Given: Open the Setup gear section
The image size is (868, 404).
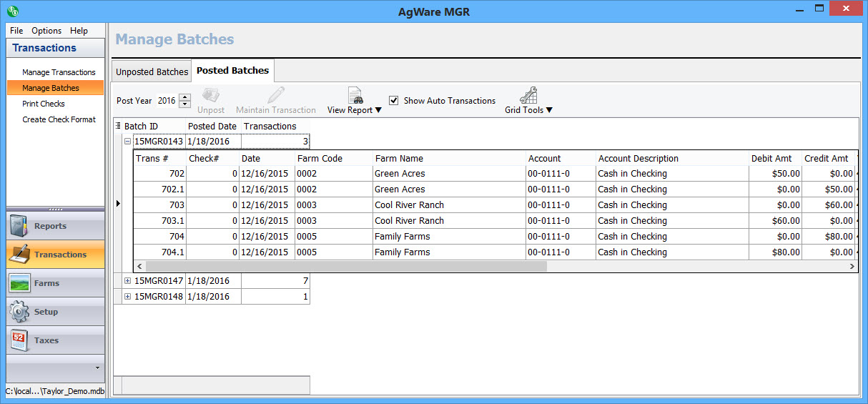Looking at the screenshot, I should coord(55,312).
